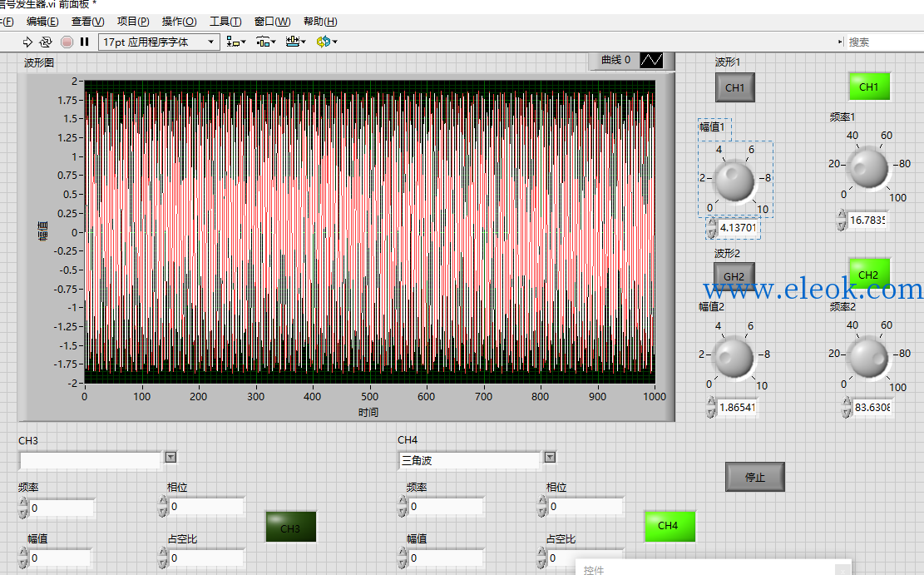Screen dimensions: 924x575
Task: Toggle the gray CH1 waveform button
Action: coord(735,88)
